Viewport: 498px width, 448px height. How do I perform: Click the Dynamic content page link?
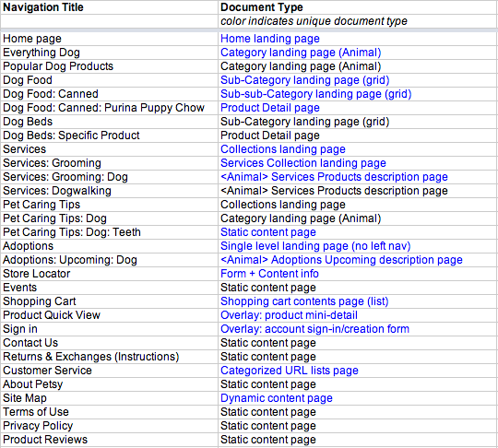pyautogui.click(x=277, y=398)
